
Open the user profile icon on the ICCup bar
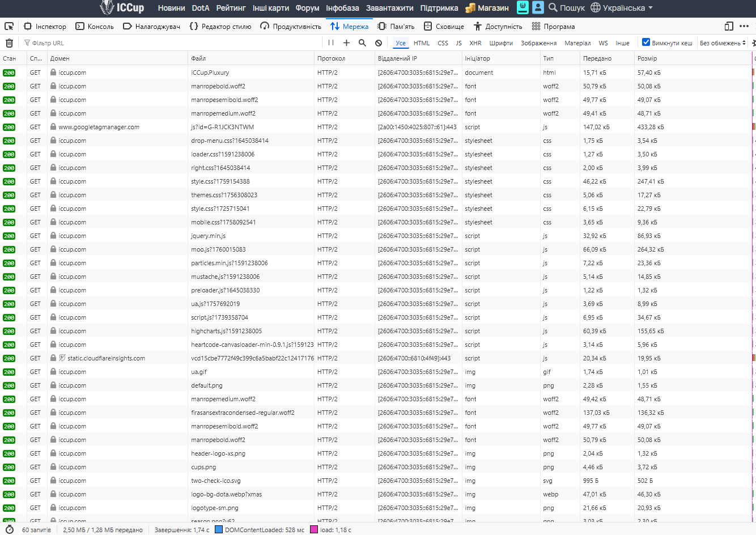pyautogui.click(x=538, y=7)
